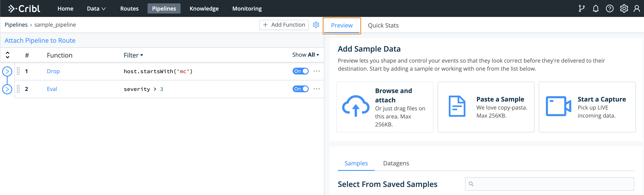Viewport: 644px width, 195px height.
Task: Expand the Drop function row
Action: 7,71
